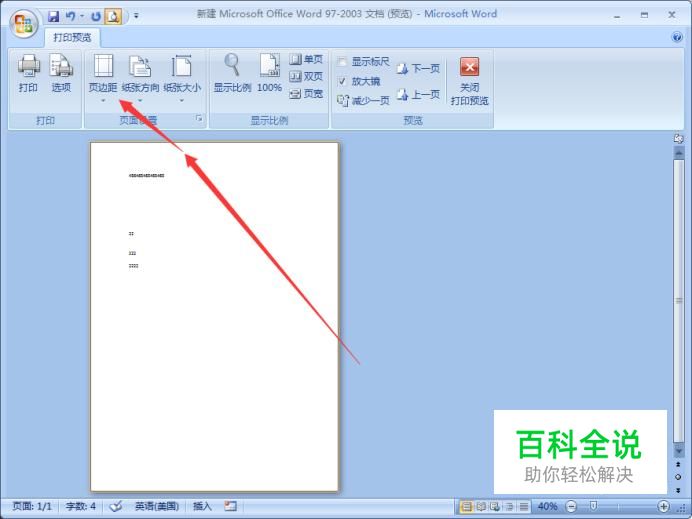Close print preview with 关闭打印预览

pos(469,81)
